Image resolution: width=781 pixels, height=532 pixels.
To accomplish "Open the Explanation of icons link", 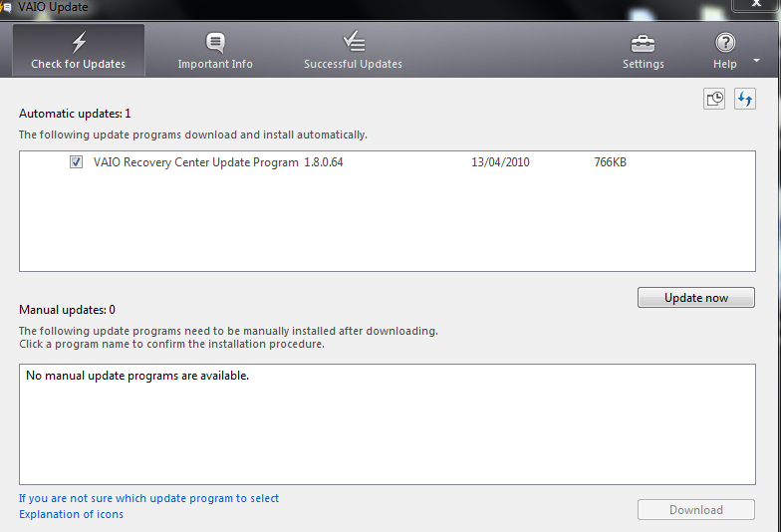I will [x=72, y=514].
